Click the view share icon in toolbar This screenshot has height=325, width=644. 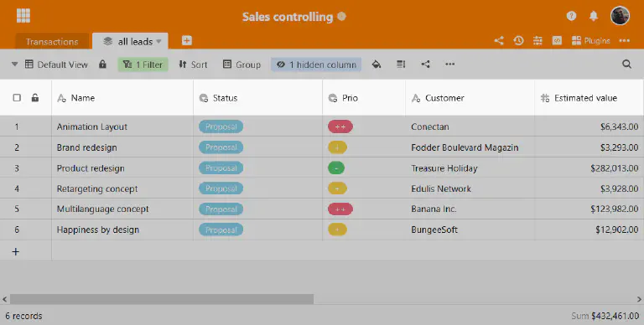tap(425, 64)
